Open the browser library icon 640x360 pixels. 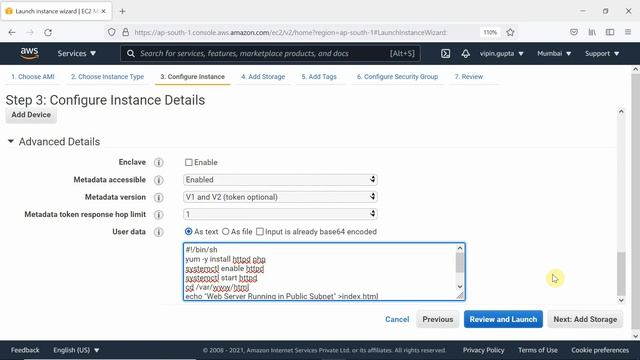pos(592,32)
